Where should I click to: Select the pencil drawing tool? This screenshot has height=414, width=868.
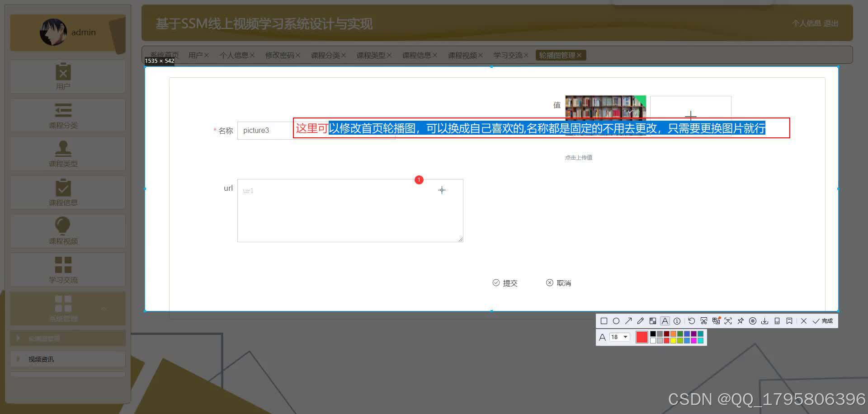640,321
